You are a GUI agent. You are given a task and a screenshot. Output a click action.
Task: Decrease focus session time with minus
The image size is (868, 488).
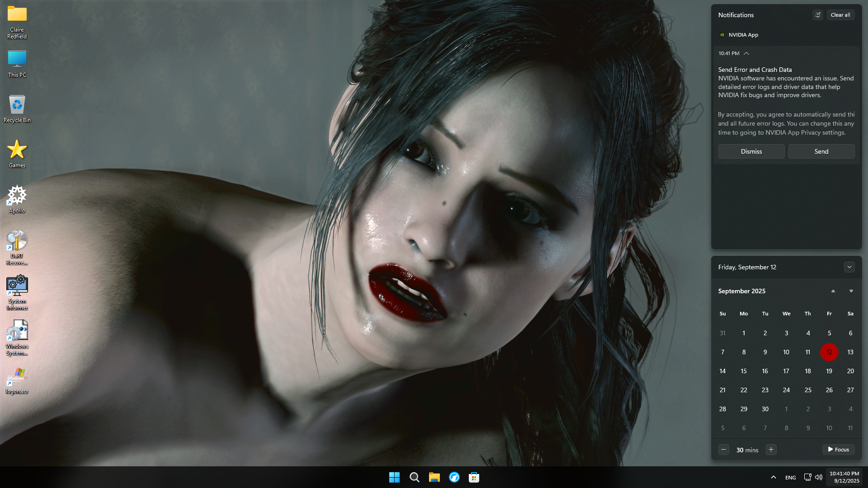tap(723, 450)
